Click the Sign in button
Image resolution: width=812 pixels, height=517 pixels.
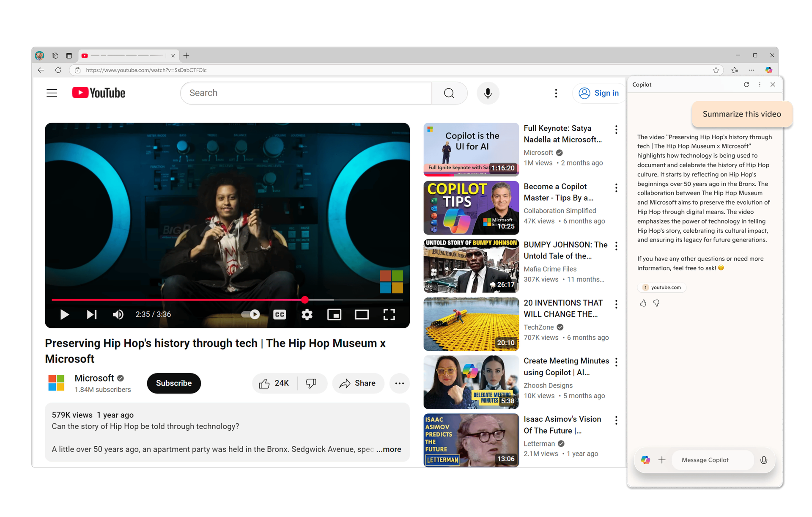pos(598,93)
